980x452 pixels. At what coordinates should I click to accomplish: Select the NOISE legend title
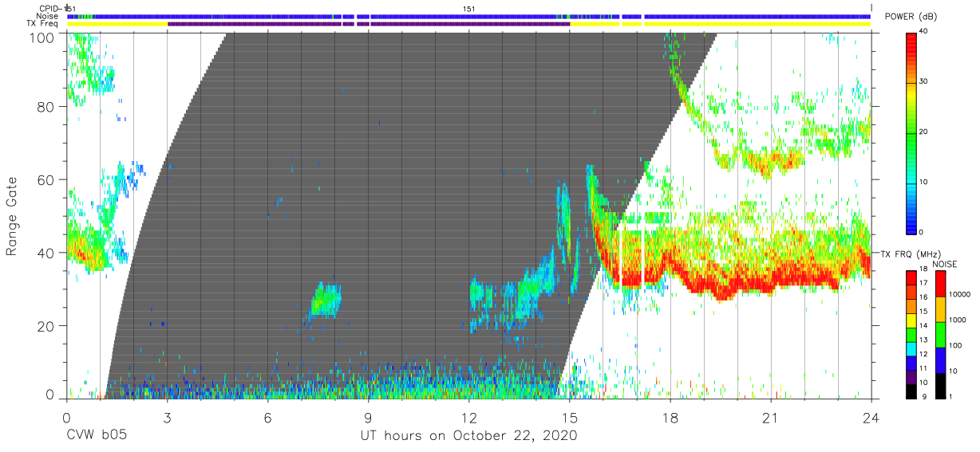(x=945, y=263)
